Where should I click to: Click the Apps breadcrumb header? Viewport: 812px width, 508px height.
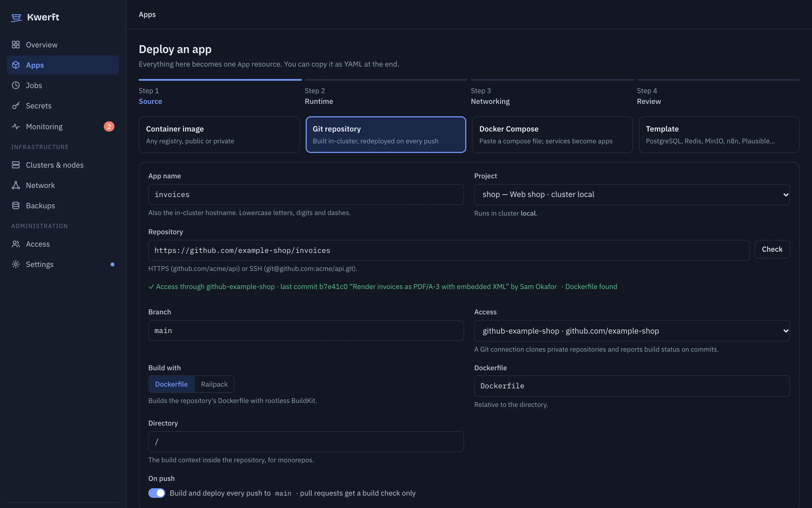(147, 14)
